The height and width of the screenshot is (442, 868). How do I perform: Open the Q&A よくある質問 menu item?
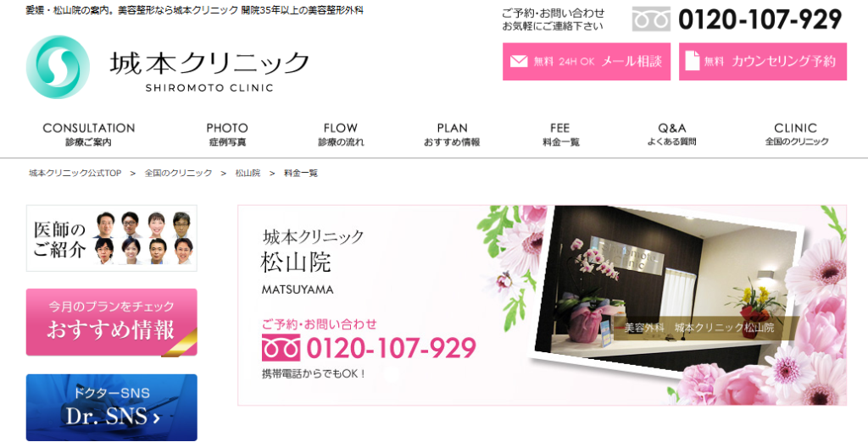coord(671,135)
